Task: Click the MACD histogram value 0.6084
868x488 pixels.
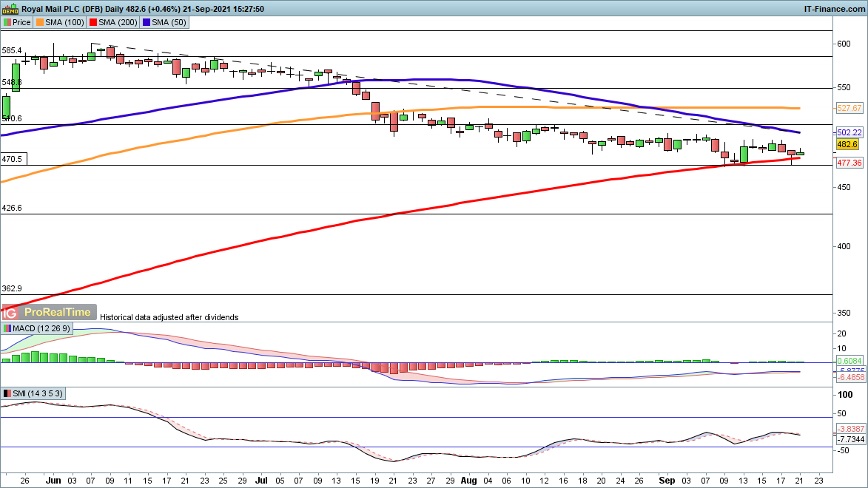Action: pos(850,361)
